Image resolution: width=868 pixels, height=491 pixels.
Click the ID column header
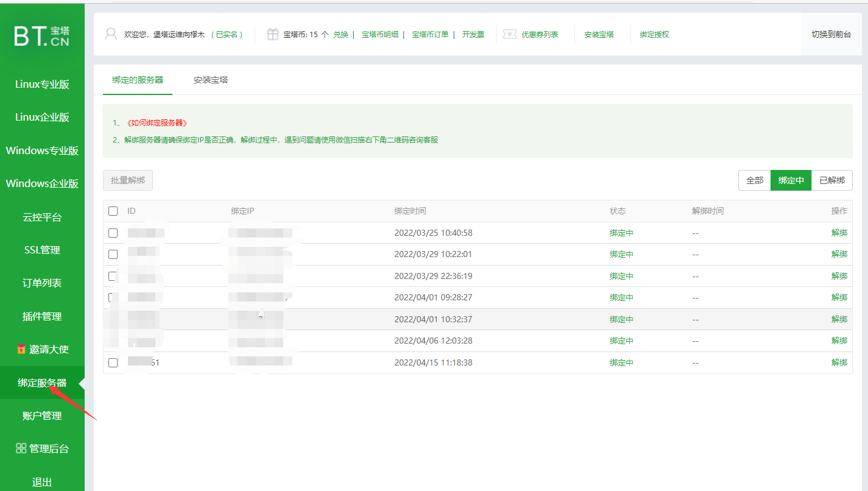[132, 211]
